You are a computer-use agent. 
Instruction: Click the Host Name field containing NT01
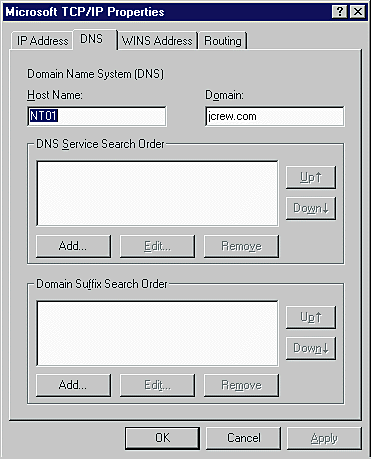pyautogui.click(x=97, y=116)
